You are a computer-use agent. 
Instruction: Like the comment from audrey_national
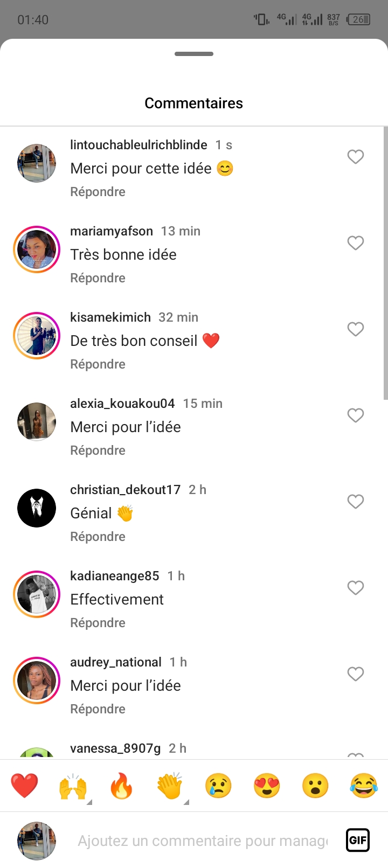(356, 674)
